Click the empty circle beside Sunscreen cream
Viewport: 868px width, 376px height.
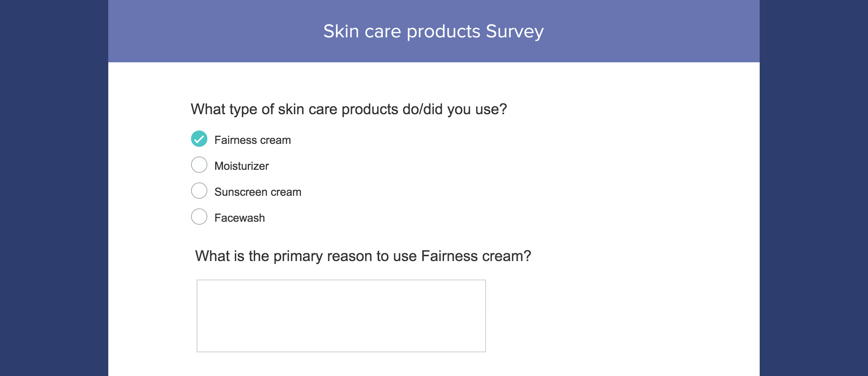[x=199, y=191]
